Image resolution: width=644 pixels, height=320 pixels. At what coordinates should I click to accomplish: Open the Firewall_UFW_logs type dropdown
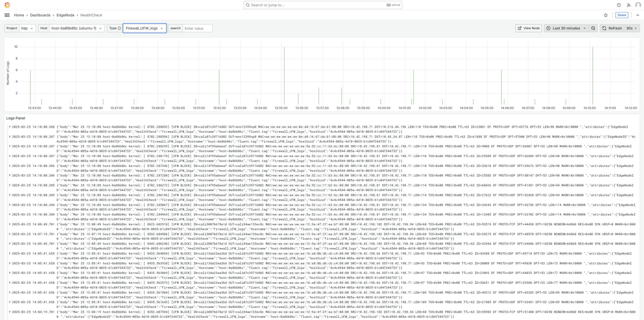point(144,28)
